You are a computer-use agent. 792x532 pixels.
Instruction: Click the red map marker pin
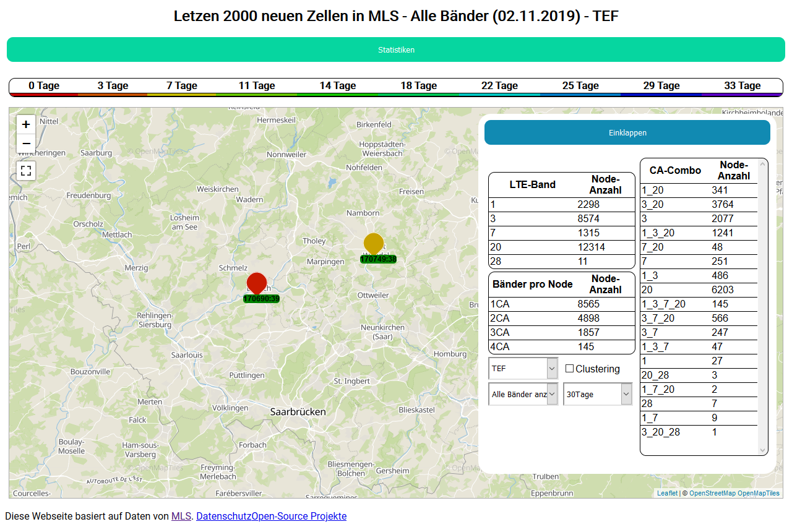coord(256,283)
